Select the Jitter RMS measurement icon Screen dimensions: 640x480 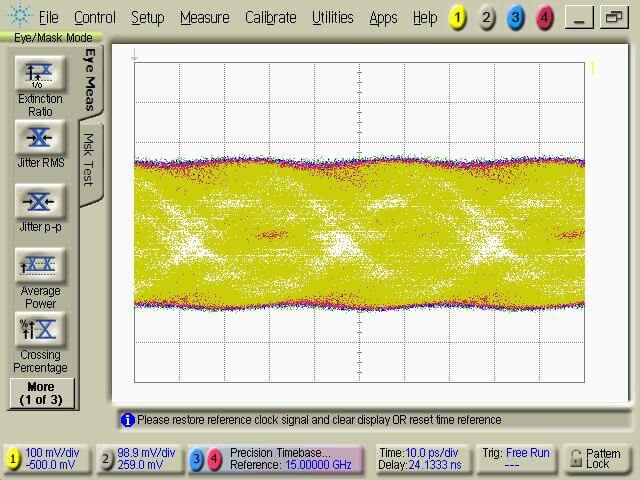(x=40, y=138)
